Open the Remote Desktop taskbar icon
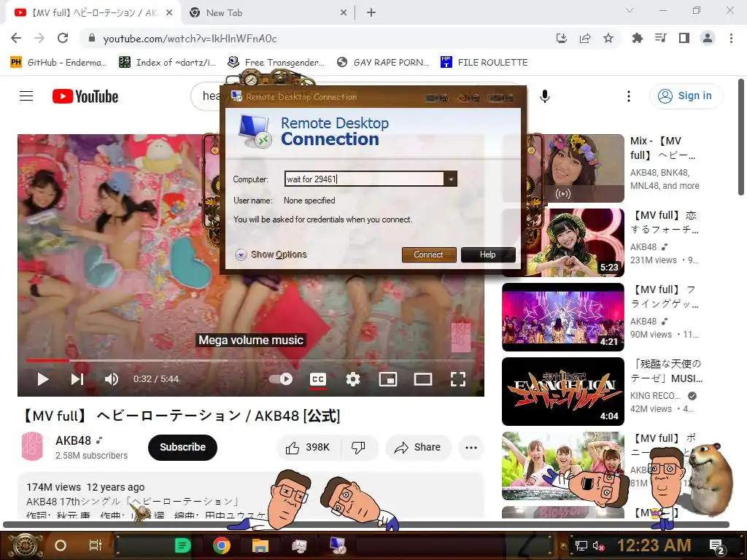Viewport: 747px width, 560px height. pos(338,545)
